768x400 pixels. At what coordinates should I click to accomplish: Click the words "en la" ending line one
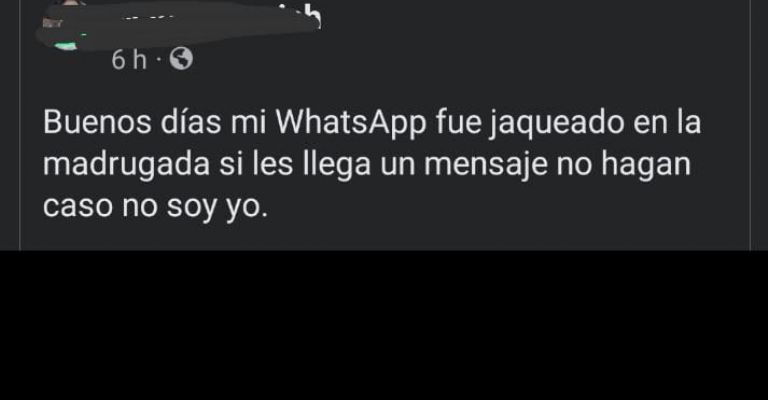(x=667, y=122)
